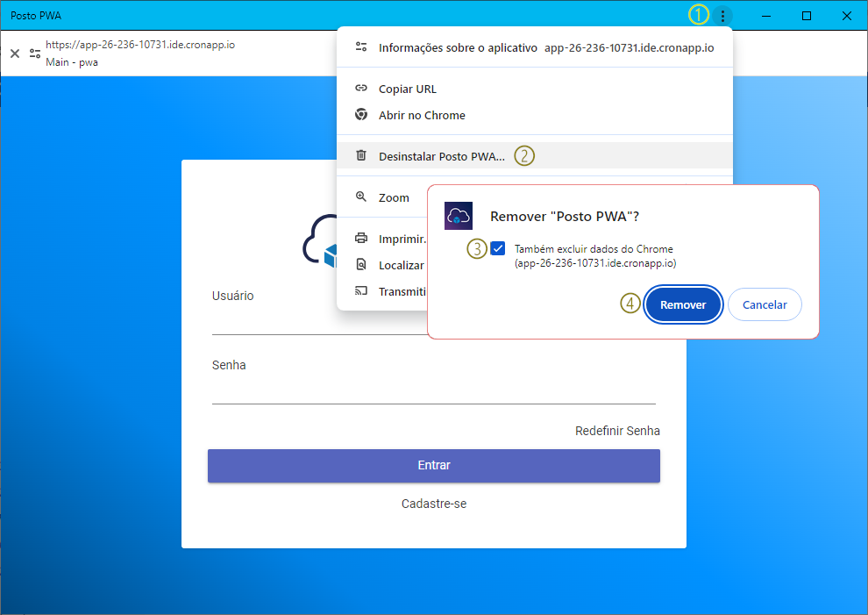Select the Transmitir menu entry
The image size is (868, 615).
(382, 291)
